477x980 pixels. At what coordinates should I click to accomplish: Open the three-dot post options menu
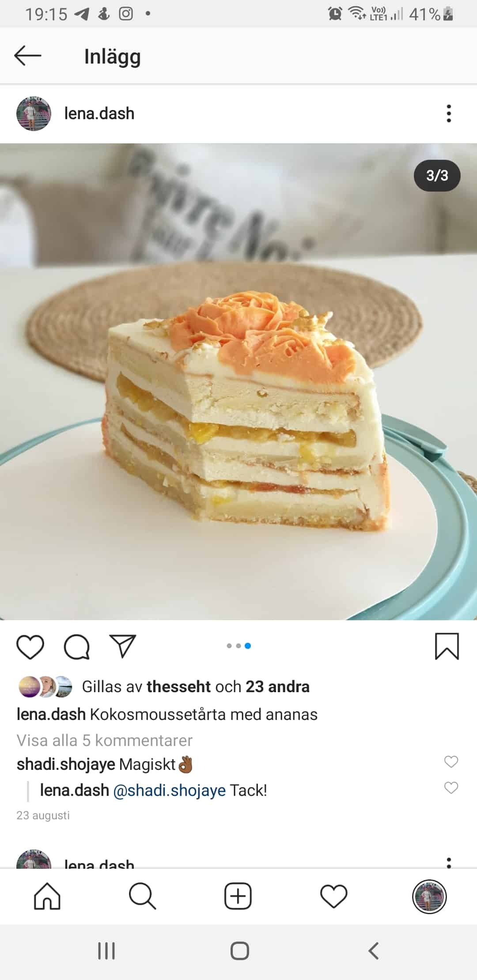pos(449,113)
